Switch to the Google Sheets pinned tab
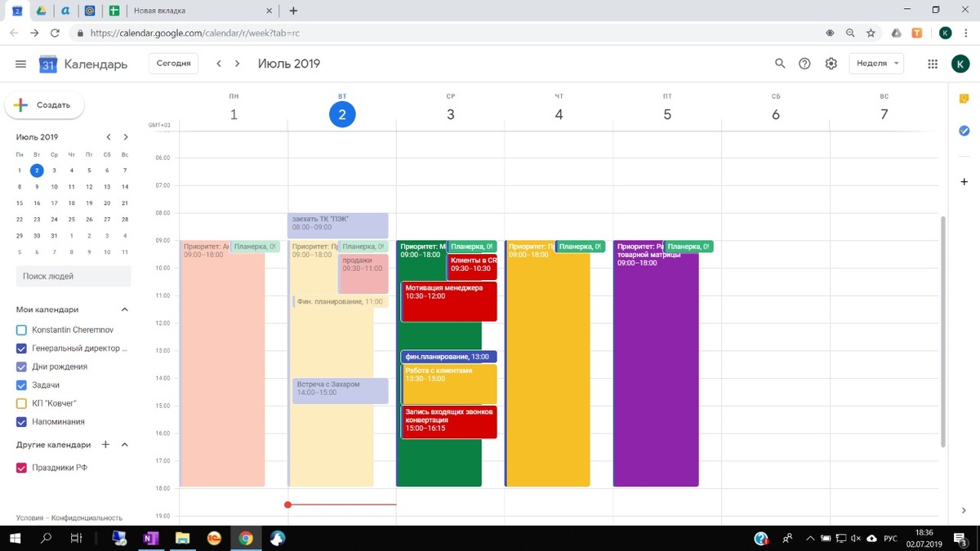This screenshot has height=551, width=980. pos(114,11)
